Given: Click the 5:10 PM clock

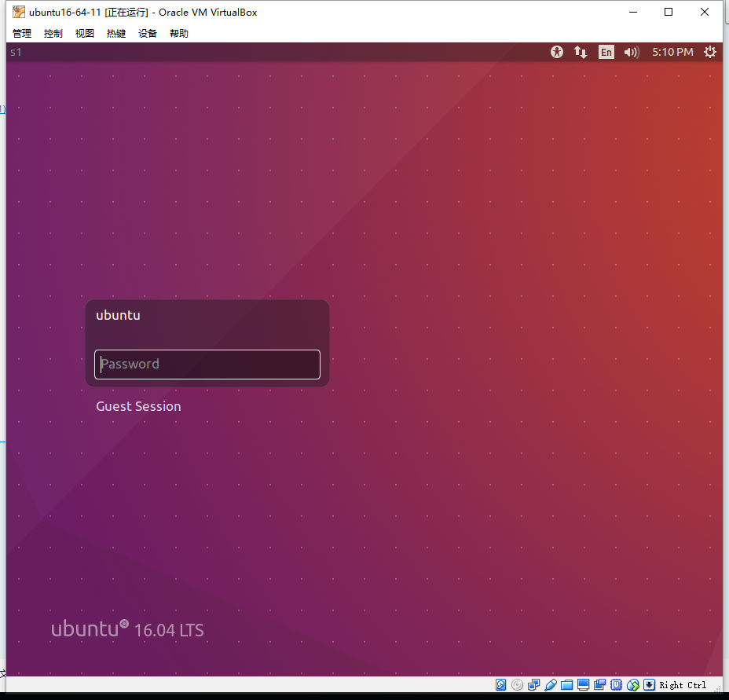Looking at the screenshot, I should [x=672, y=52].
